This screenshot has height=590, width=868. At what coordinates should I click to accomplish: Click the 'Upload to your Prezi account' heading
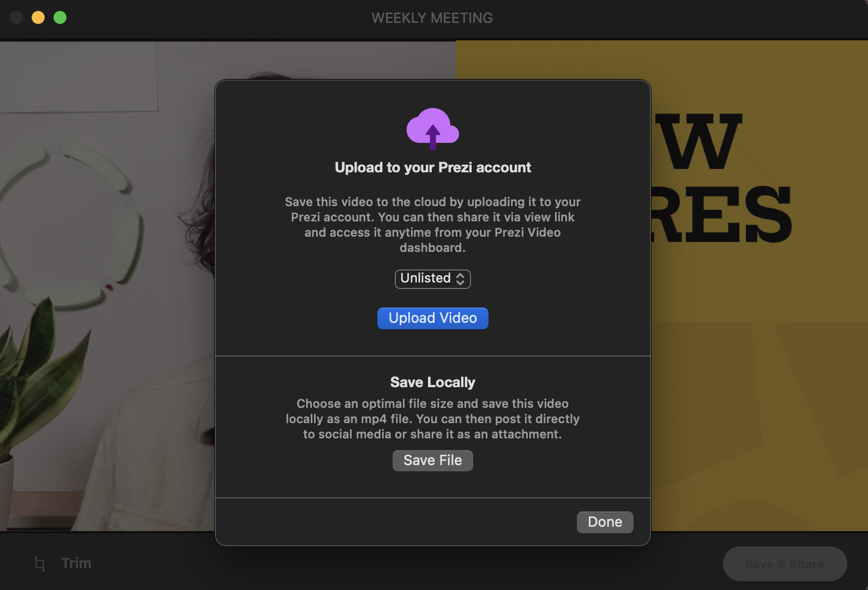click(432, 167)
